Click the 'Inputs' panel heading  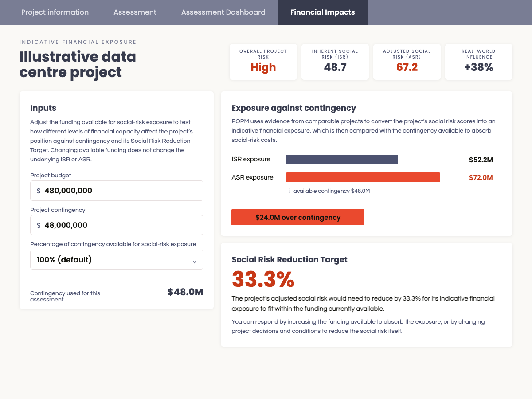(x=43, y=108)
